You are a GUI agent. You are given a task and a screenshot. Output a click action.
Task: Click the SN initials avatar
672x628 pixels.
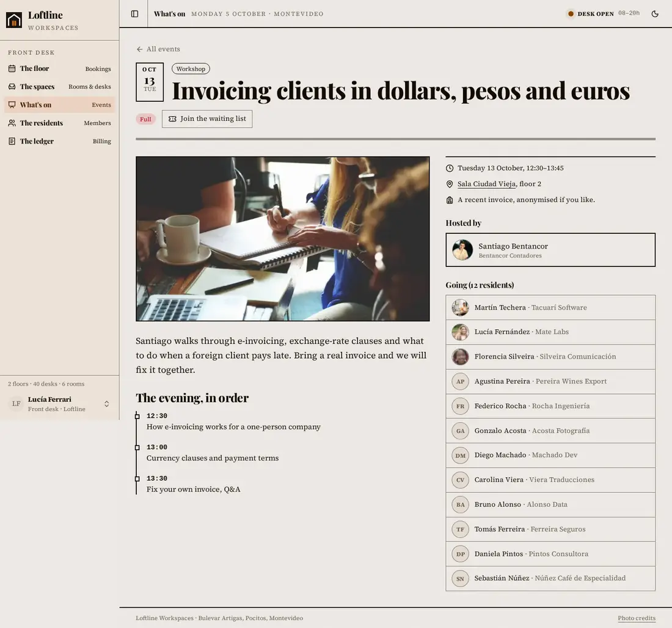(x=460, y=579)
